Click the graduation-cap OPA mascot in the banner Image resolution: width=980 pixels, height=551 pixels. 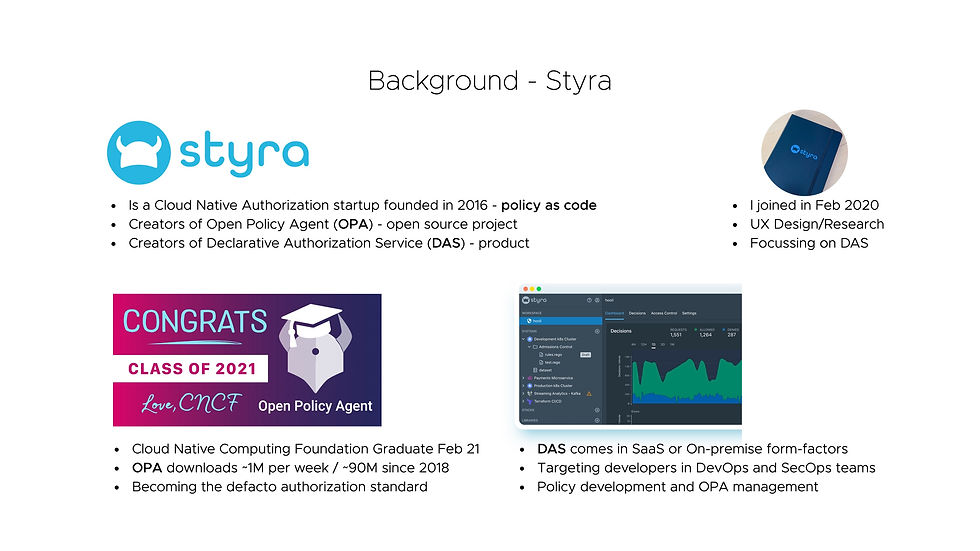click(316, 347)
